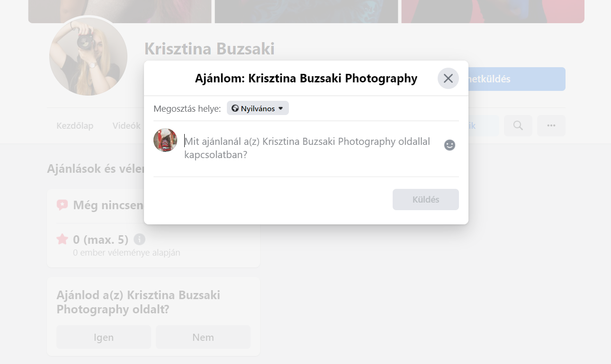Click the '0 ember véleménye alapján' text
Screen dimensions: 611x364
click(x=126, y=253)
